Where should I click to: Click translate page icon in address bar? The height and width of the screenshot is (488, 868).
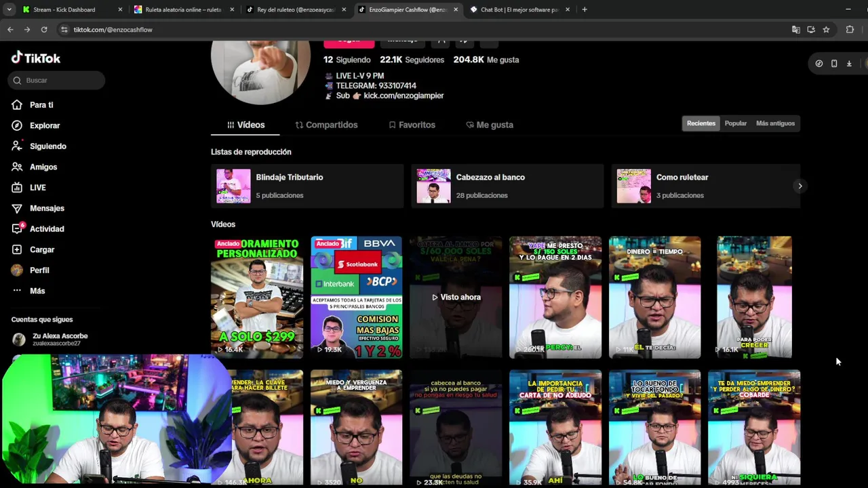click(x=796, y=30)
